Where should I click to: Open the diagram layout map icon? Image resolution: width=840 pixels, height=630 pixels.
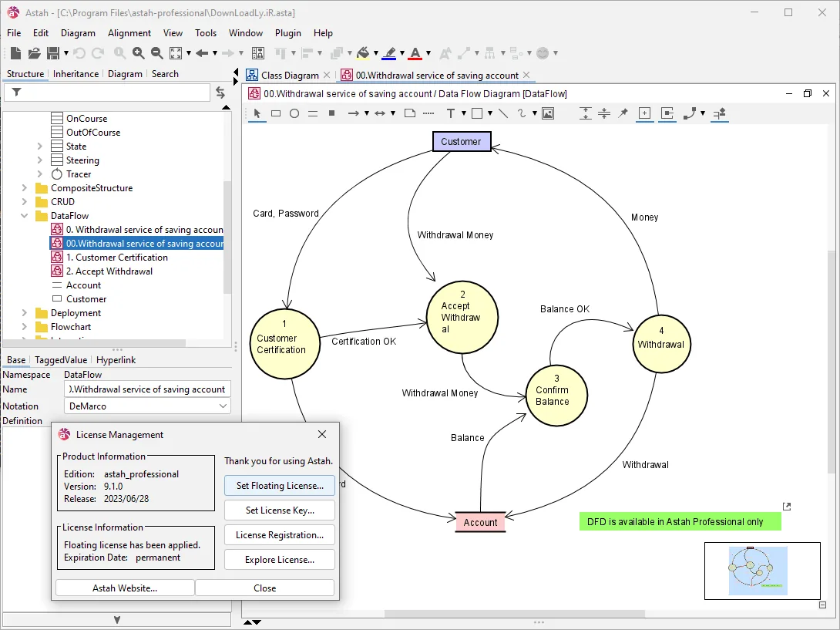point(258,53)
